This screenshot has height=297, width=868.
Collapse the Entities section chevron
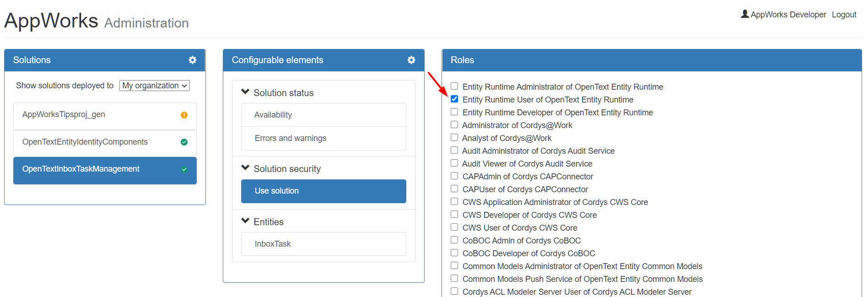(x=245, y=221)
